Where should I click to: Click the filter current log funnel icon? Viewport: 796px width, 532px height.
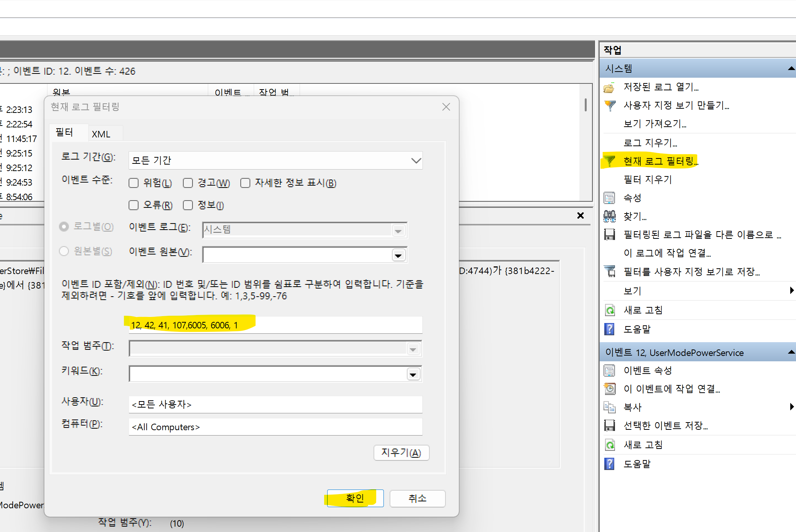pyautogui.click(x=610, y=161)
